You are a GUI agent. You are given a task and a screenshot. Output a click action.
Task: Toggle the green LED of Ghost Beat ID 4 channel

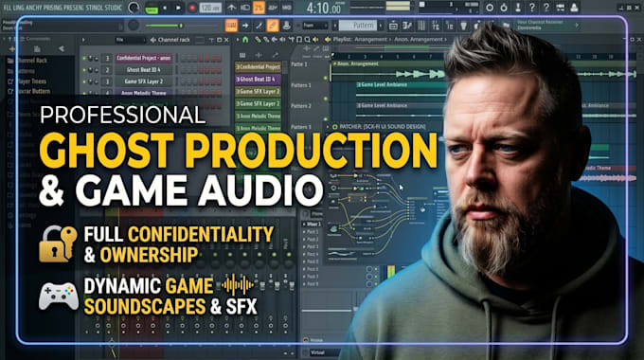pyautogui.click(x=84, y=70)
